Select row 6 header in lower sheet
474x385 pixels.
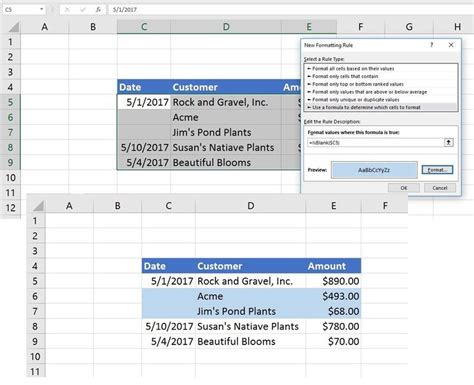35,296
